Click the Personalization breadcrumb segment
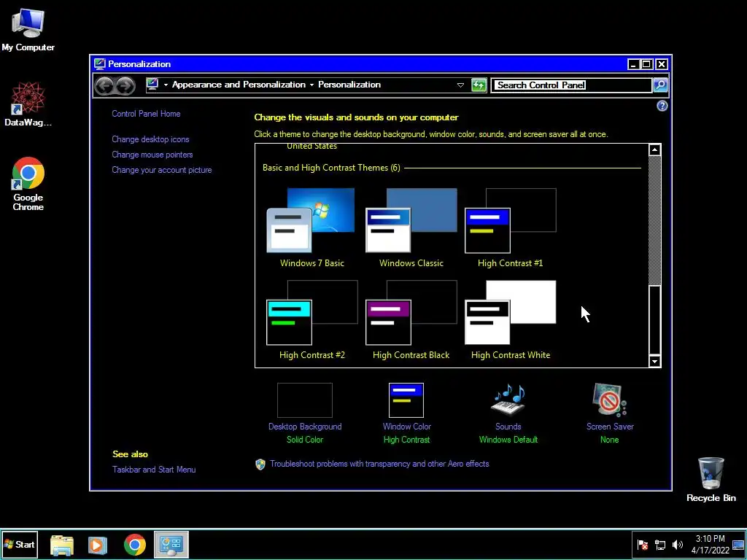Image resolution: width=747 pixels, height=560 pixels. click(x=349, y=85)
